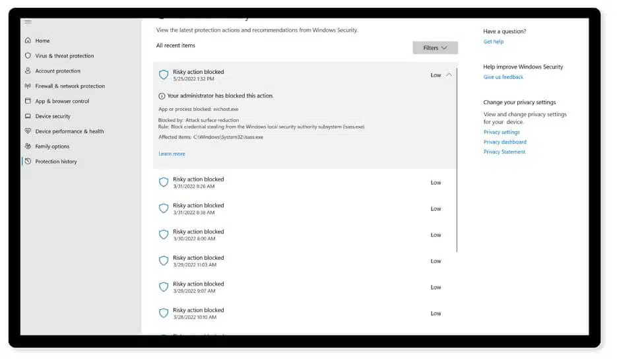Open Privacy Statement link

coord(504,152)
